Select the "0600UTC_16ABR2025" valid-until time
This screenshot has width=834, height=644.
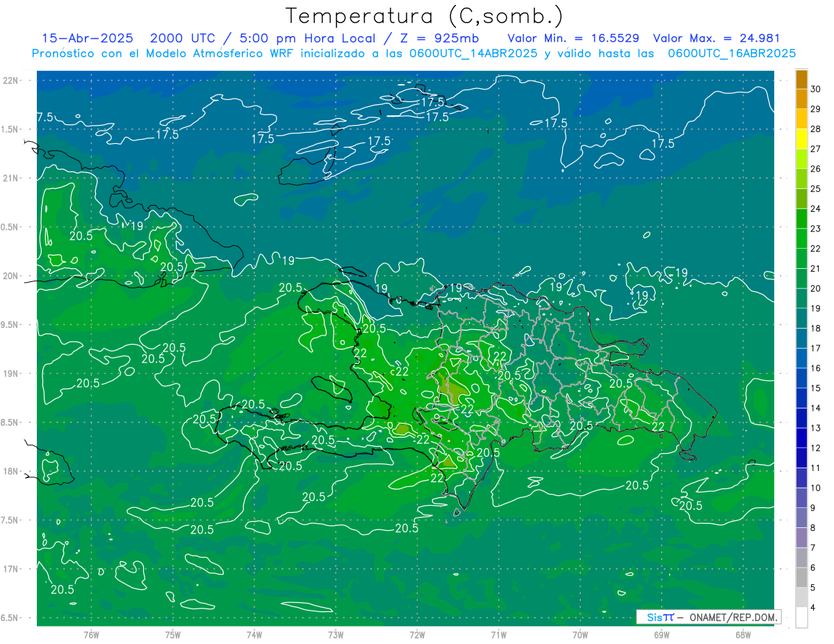click(732, 53)
